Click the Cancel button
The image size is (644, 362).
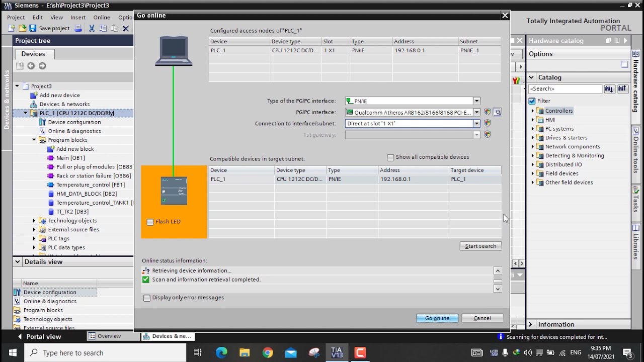[482, 318]
